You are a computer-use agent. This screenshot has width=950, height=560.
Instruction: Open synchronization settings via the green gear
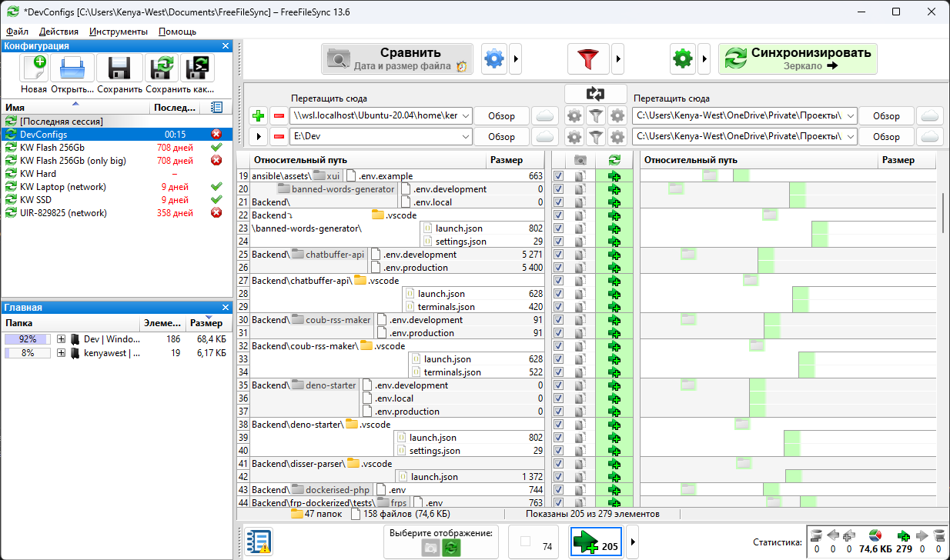click(683, 58)
